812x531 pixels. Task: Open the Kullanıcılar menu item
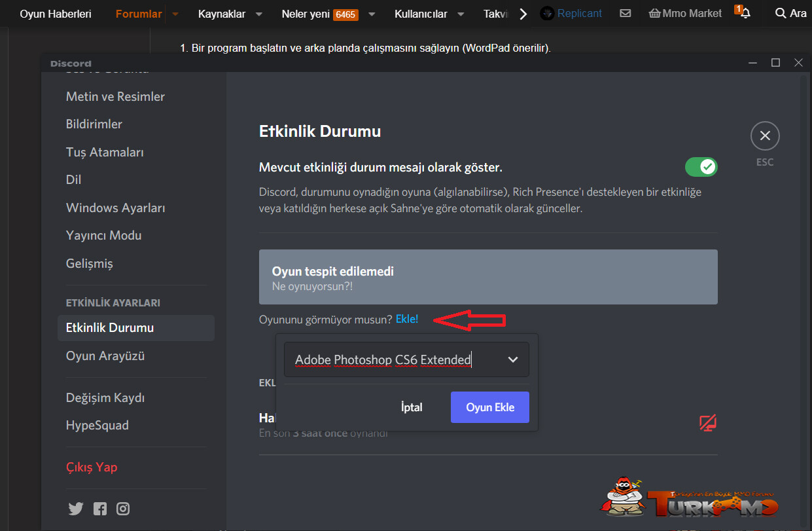421,14
